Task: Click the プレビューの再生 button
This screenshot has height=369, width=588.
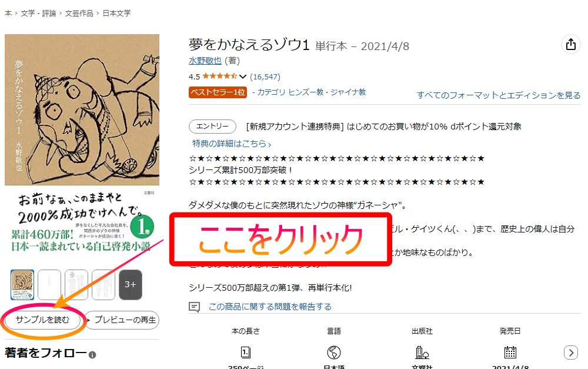Action: pos(122,320)
